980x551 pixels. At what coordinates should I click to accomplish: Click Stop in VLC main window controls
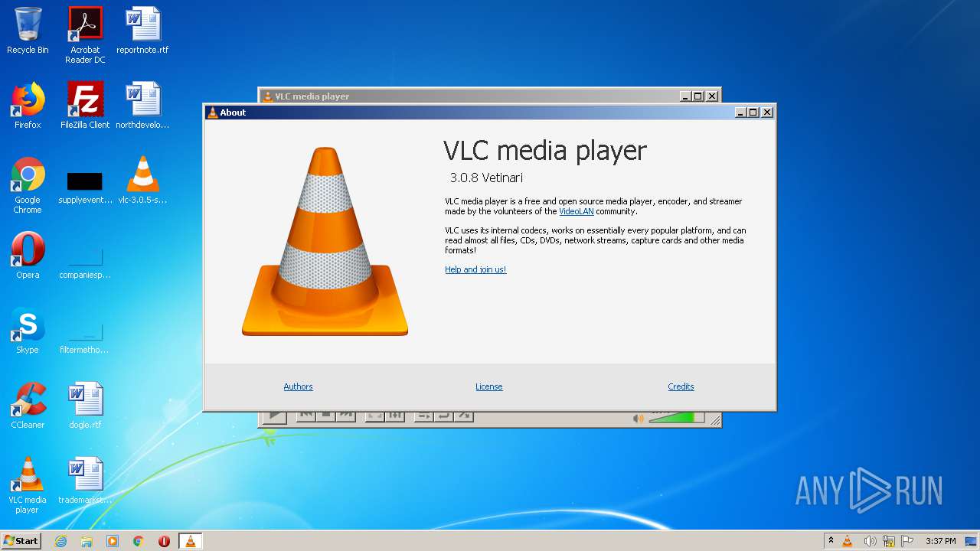[x=326, y=416]
